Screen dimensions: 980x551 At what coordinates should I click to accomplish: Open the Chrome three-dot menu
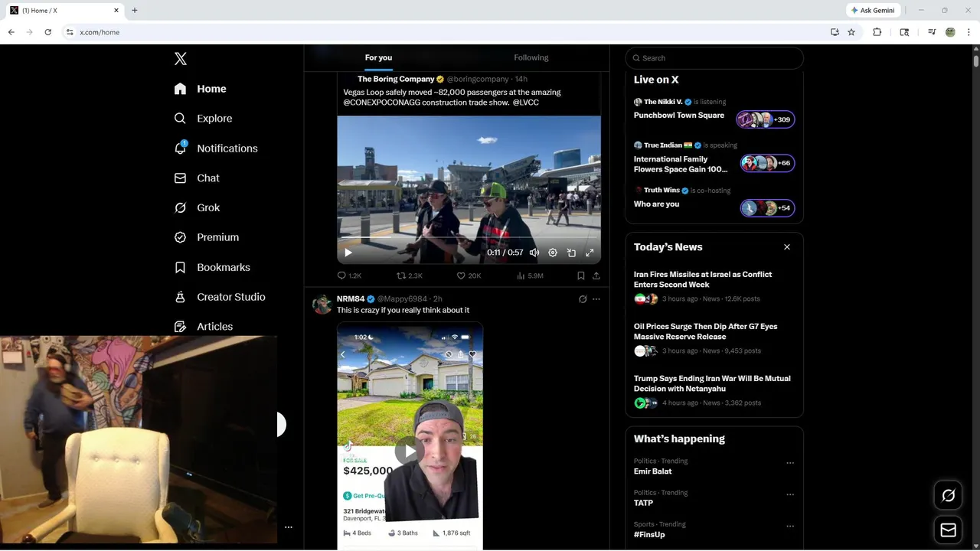pos(969,32)
